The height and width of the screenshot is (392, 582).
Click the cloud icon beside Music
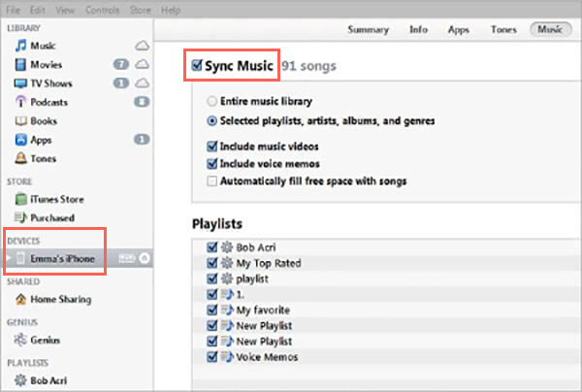pyautogui.click(x=142, y=46)
